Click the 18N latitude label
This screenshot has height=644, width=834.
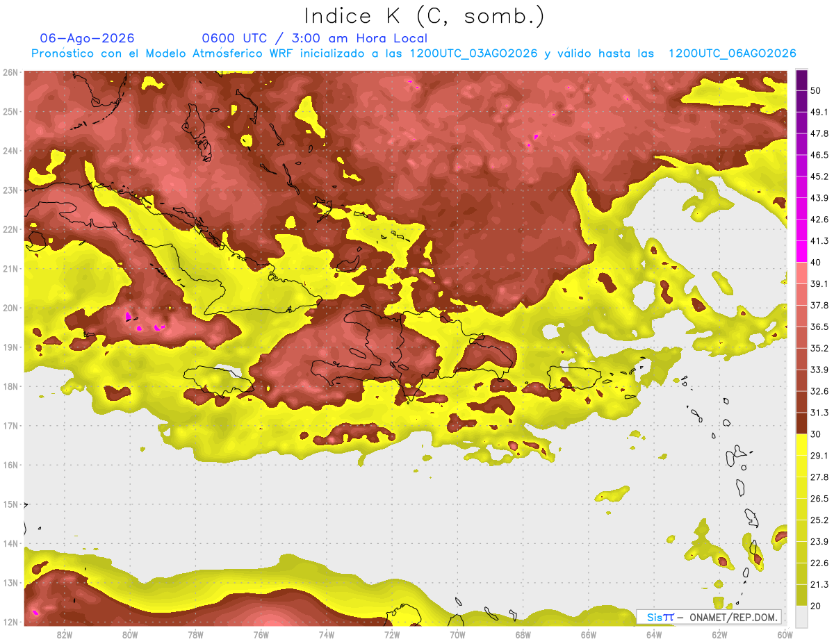click(x=10, y=386)
